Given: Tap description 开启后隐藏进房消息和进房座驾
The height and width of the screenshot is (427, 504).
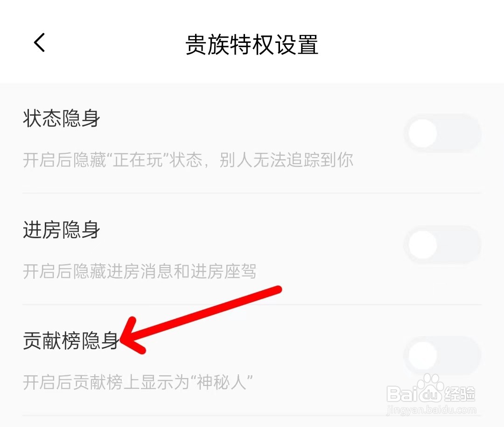Looking at the screenshot, I should click(140, 271).
